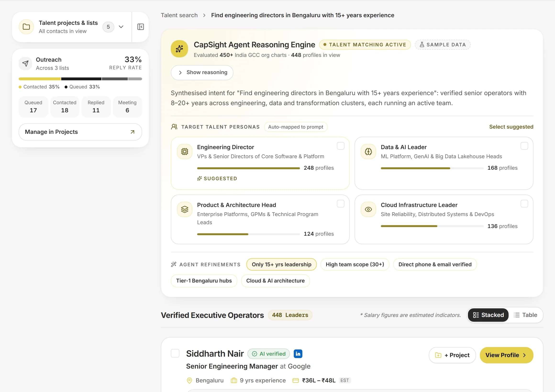The height and width of the screenshot is (392, 555).
Task: Click the Target Talent Personas people icon
Action: tap(174, 127)
